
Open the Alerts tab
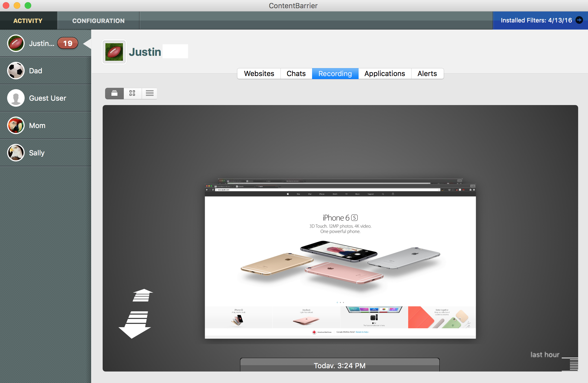427,74
